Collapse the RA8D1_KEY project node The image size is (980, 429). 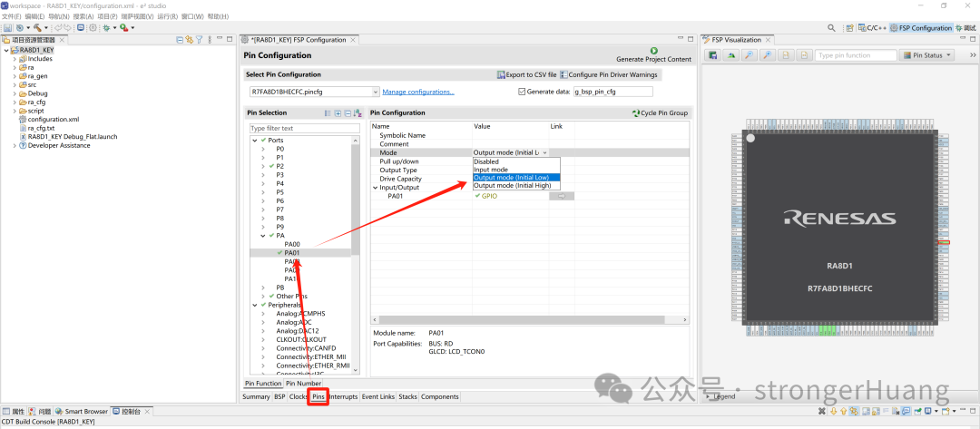[6, 50]
